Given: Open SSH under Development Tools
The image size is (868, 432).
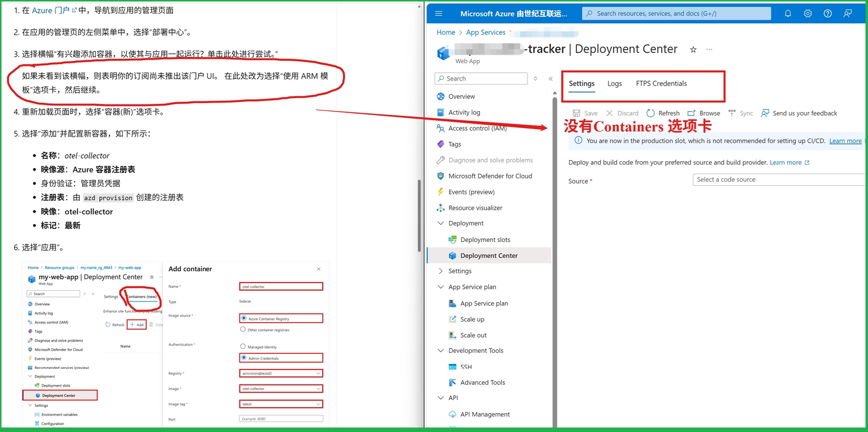Looking at the screenshot, I should click(466, 367).
